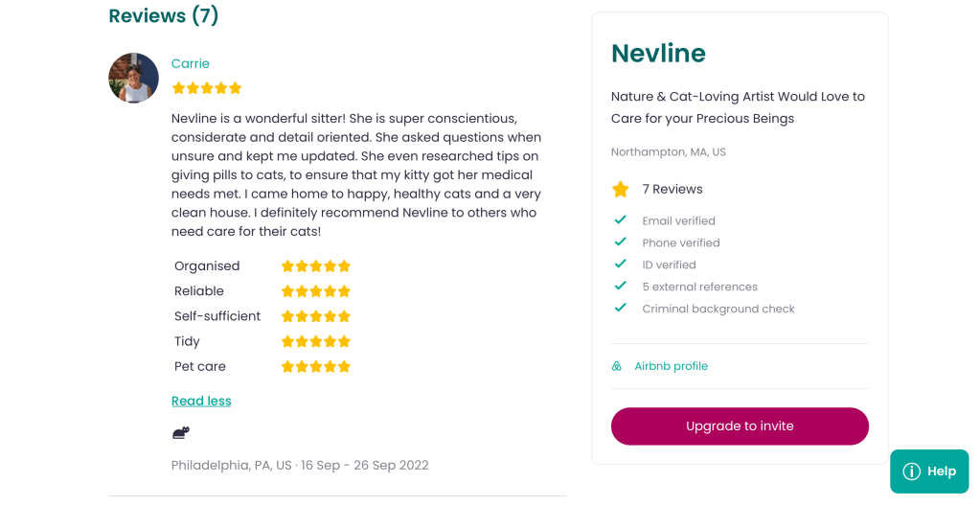Open reviewer Carrie's profile name link
The height and width of the screenshot is (506, 980).
tap(191, 63)
